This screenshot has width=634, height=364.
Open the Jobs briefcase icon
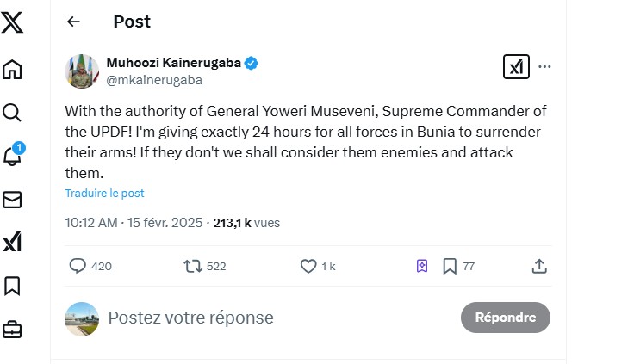coord(12,329)
